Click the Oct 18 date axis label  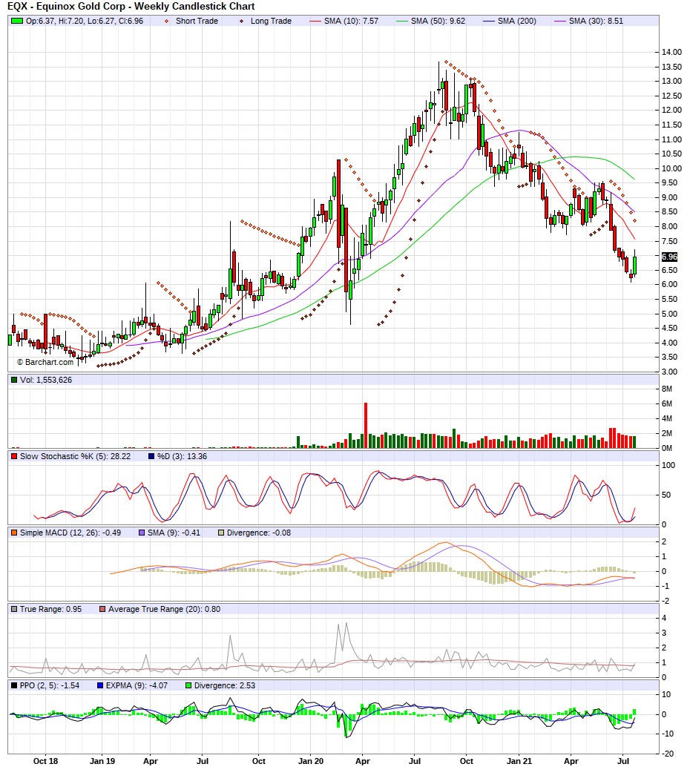click(45, 761)
